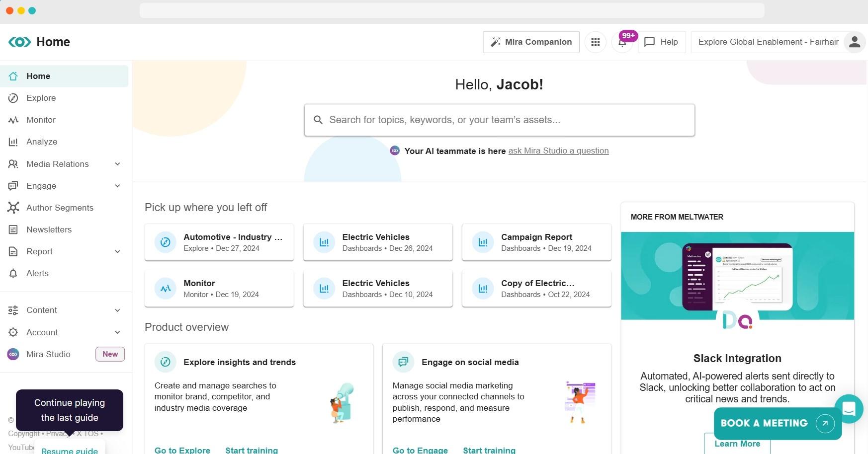
Task: Click the magic wand icon in Mira Companion
Action: pos(495,42)
